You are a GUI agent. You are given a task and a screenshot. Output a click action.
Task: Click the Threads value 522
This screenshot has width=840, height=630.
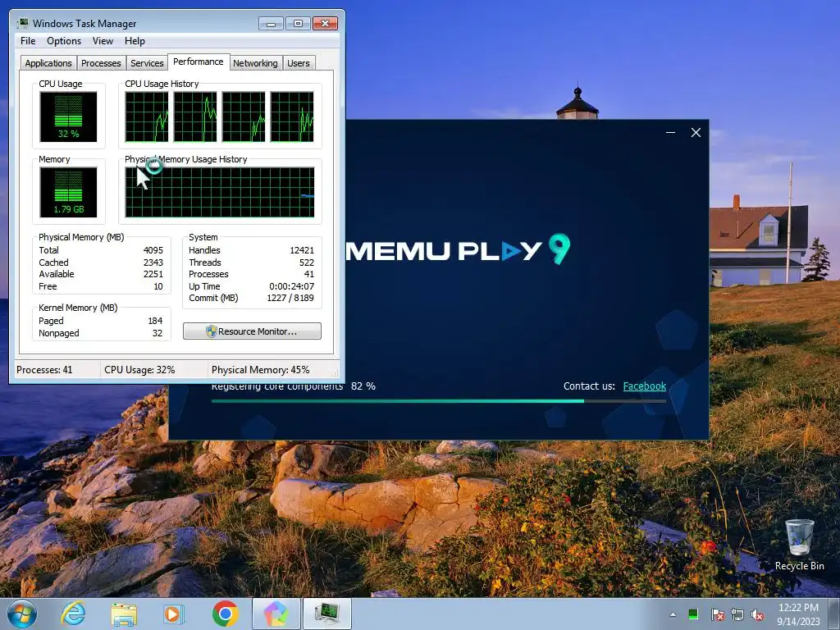tap(307, 262)
